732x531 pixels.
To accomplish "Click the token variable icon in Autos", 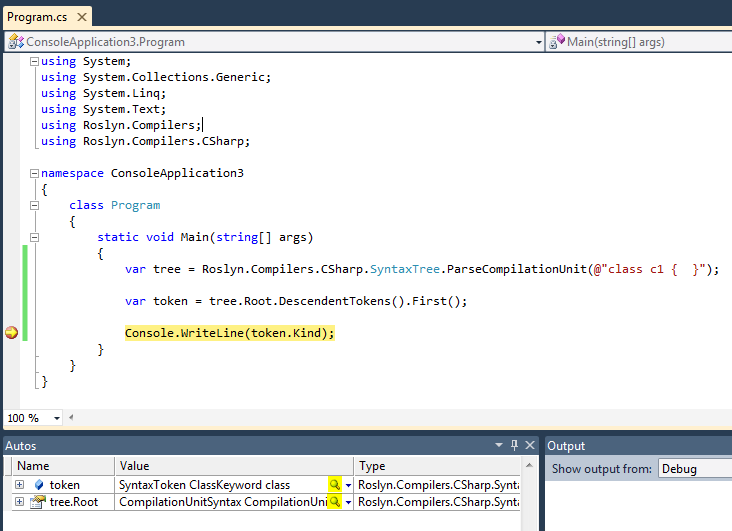I will 39,485.
